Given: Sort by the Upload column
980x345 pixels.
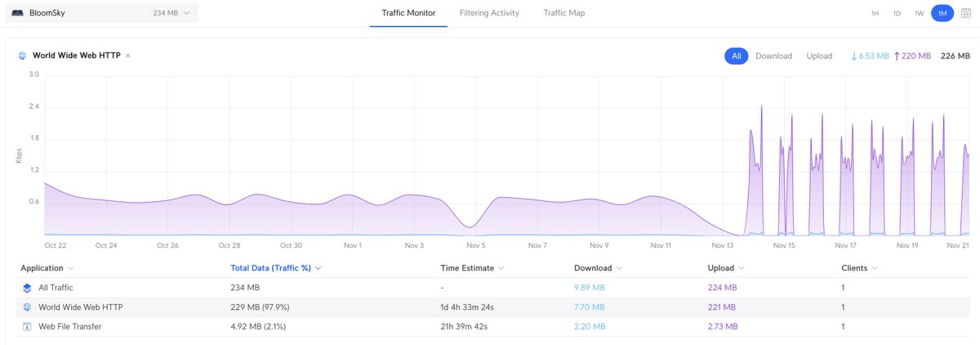Looking at the screenshot, I should tap(725, 268).
